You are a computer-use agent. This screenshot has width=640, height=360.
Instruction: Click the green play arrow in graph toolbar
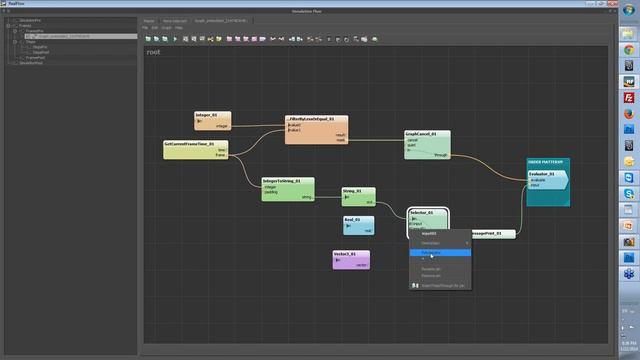(x=176, y=39)
